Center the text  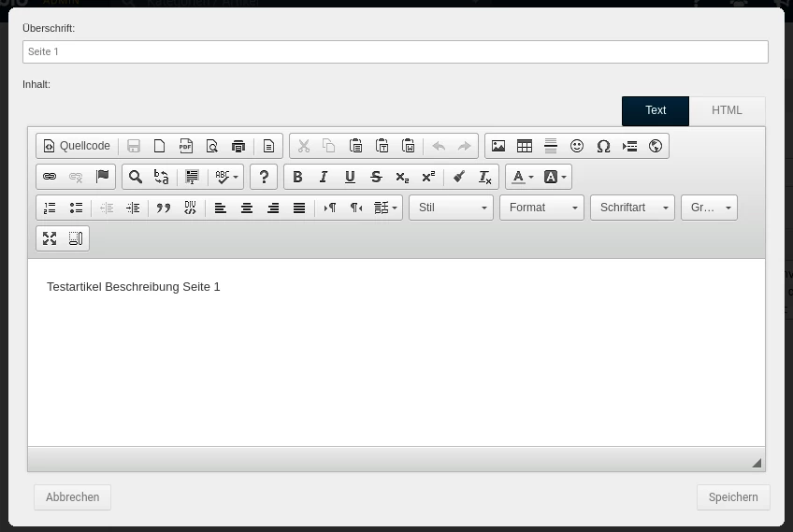pyautogui.click(x=247, y=208)
